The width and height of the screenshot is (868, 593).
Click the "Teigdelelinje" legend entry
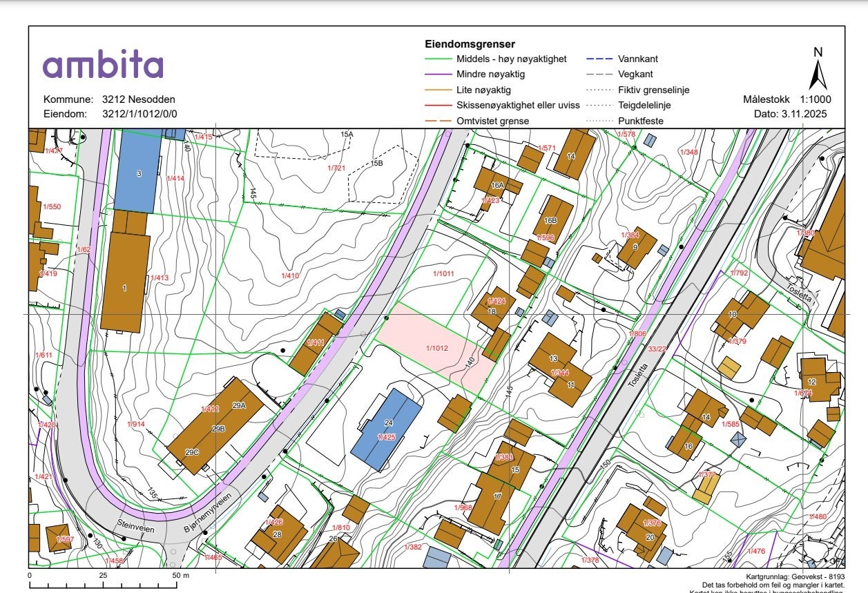pos(645,106)
